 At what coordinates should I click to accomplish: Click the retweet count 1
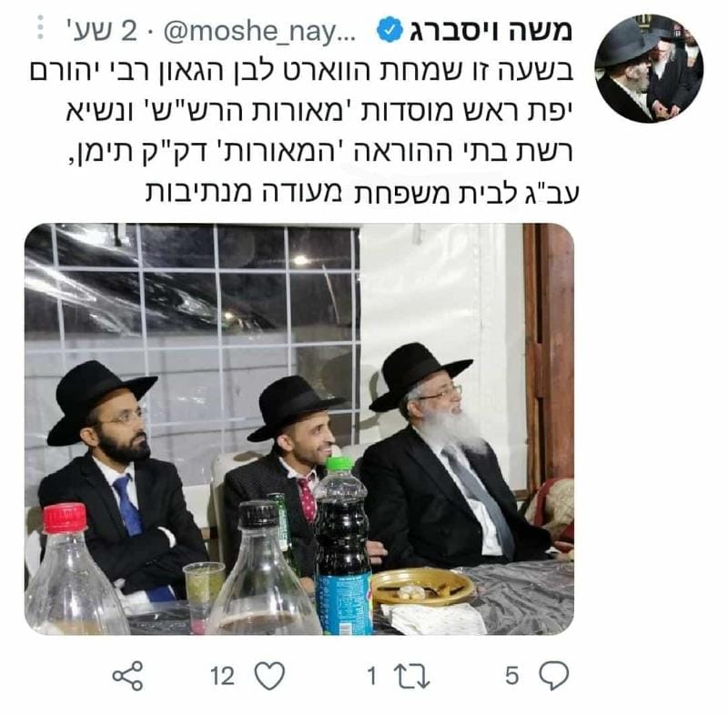pyautogui.click(x=372, y=676)
